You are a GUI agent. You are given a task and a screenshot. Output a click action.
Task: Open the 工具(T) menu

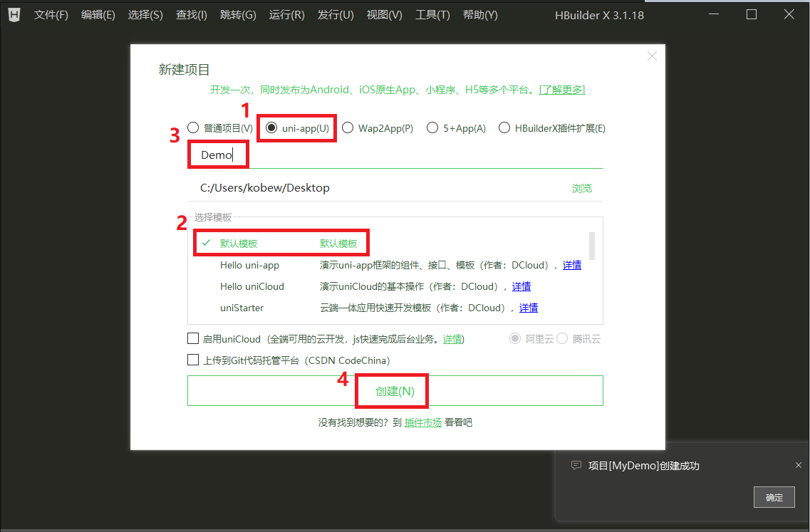(432, 14)
